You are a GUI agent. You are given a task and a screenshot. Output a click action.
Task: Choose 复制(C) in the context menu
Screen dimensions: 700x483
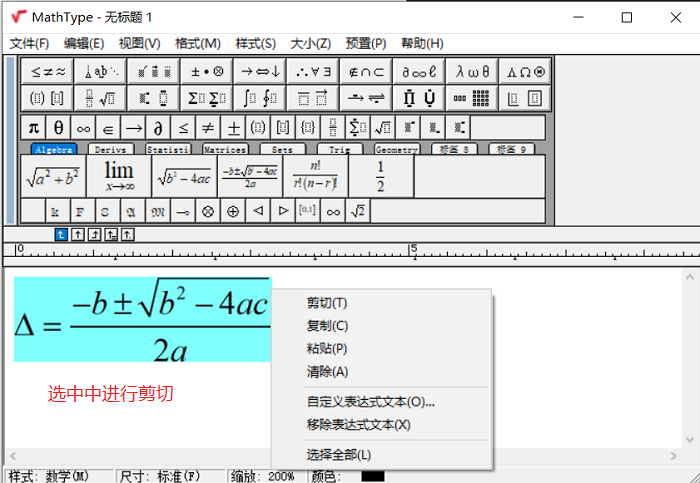[x=382, y=326]
